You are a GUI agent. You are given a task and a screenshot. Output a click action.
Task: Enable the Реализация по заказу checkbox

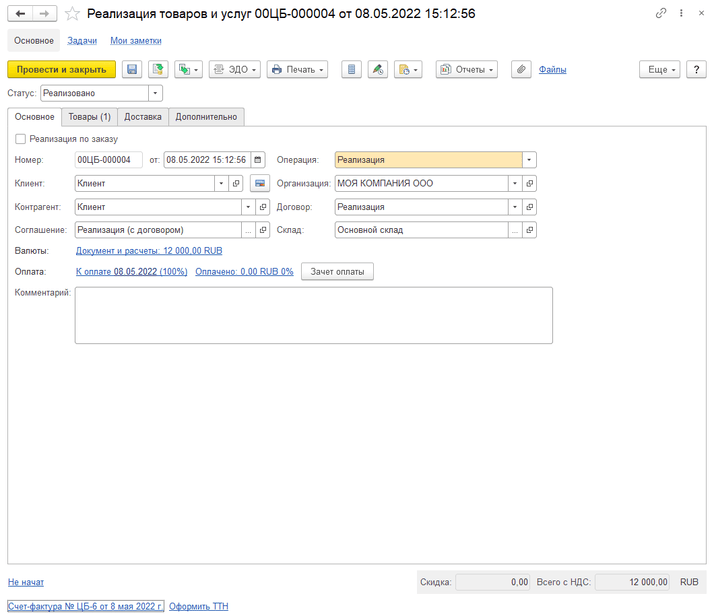[x=21, y=139]
